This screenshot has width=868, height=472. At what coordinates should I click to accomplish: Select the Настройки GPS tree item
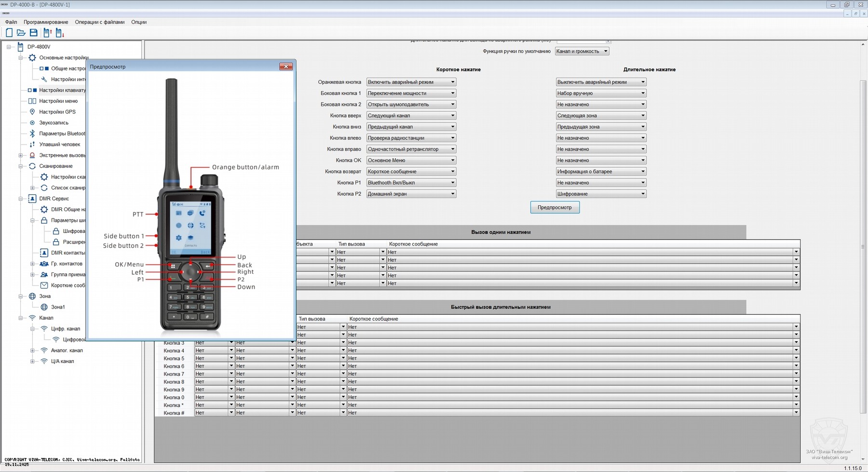point(57,112)
